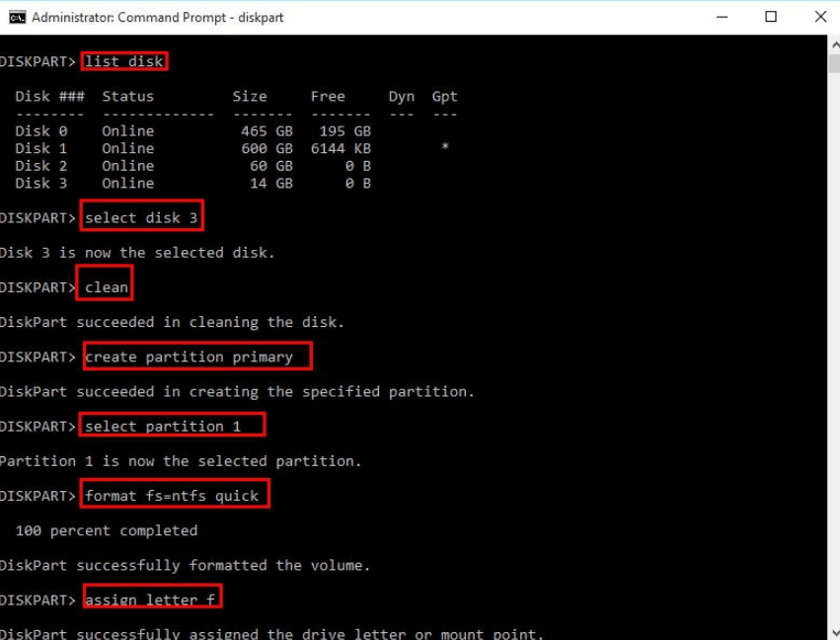Click the 'create partition primary' command
Screen dimensions: 840x640
[189, 357]
